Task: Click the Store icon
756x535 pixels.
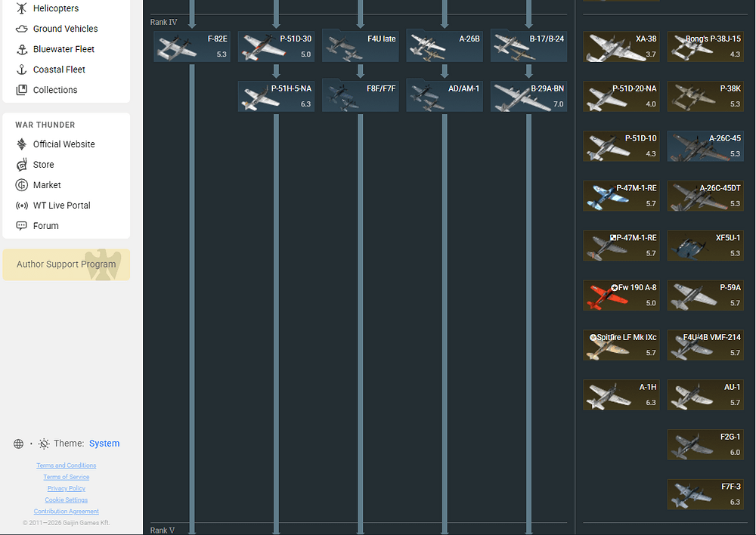Action: (x=21, y=165)
